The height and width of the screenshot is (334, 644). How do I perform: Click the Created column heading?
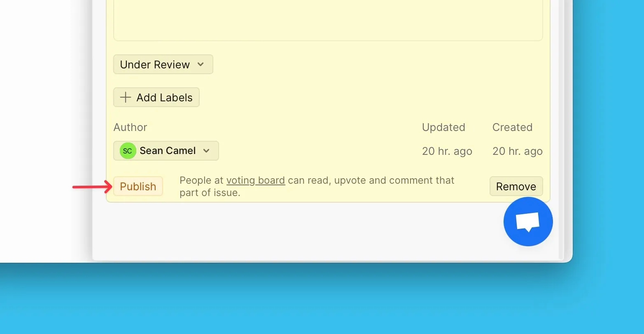point(512,127)
